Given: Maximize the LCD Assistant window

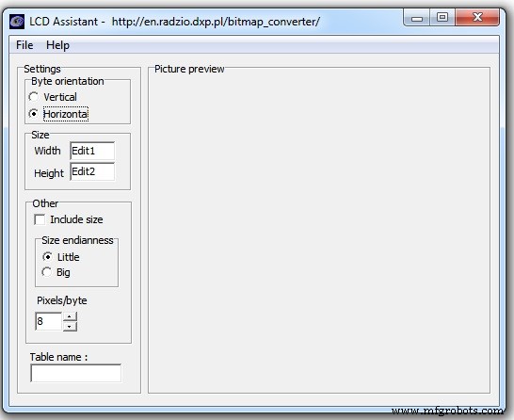Looking at the screenshot, I should click(x=442, y=17).
